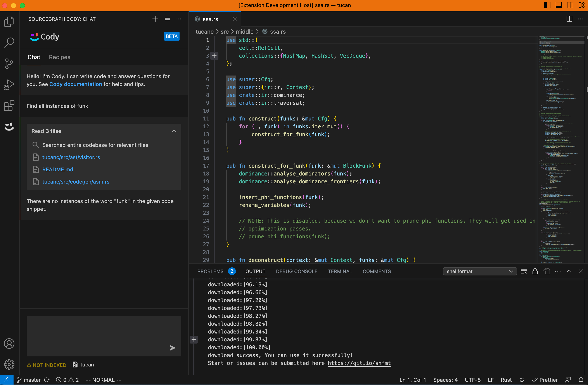
Task: Open the Explorer view in the activity bar
Action: click(9, 22)
